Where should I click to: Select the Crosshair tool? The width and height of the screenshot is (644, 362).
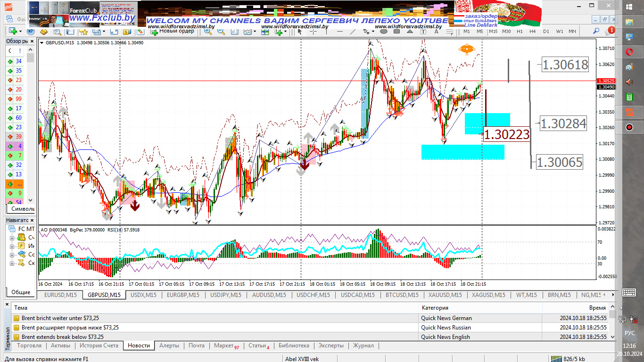(313, 32)
